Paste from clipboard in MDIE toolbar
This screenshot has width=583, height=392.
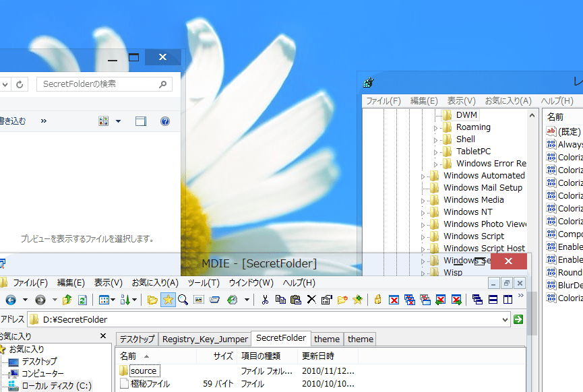[x=296, y=300]
